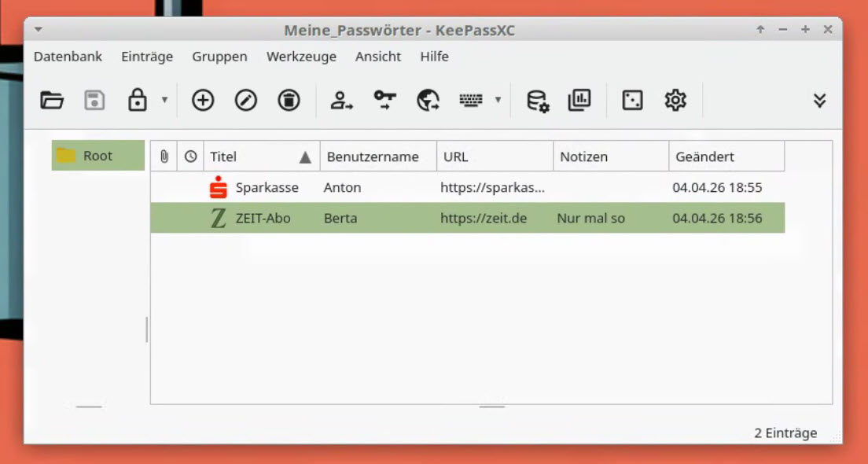Open the Werkzeuge menu
Image resolution: width=868 pixels, height=464 pixels.
click(301, 57)
